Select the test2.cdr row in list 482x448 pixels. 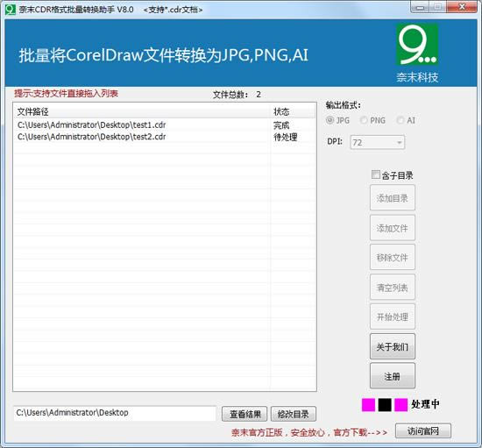[x=165, y=137]
